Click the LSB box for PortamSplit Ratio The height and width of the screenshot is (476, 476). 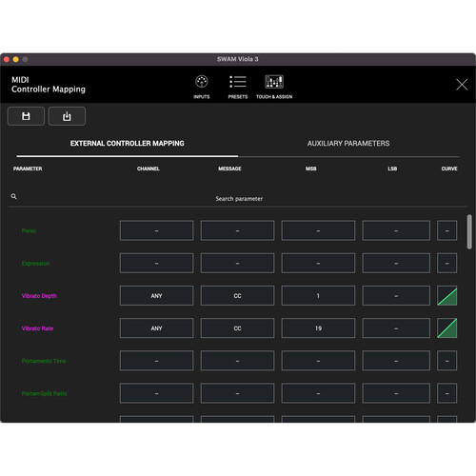(x=396, y=393)
